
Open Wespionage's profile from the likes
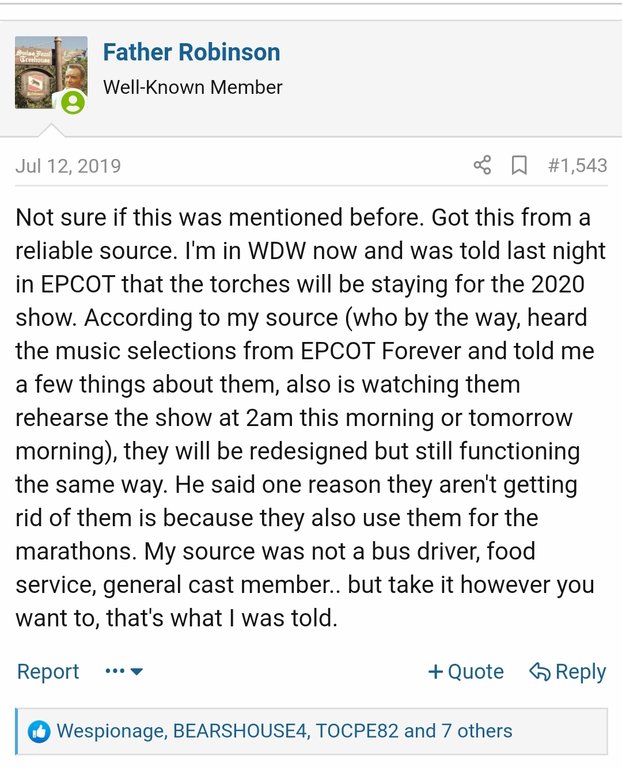(110, 731)
